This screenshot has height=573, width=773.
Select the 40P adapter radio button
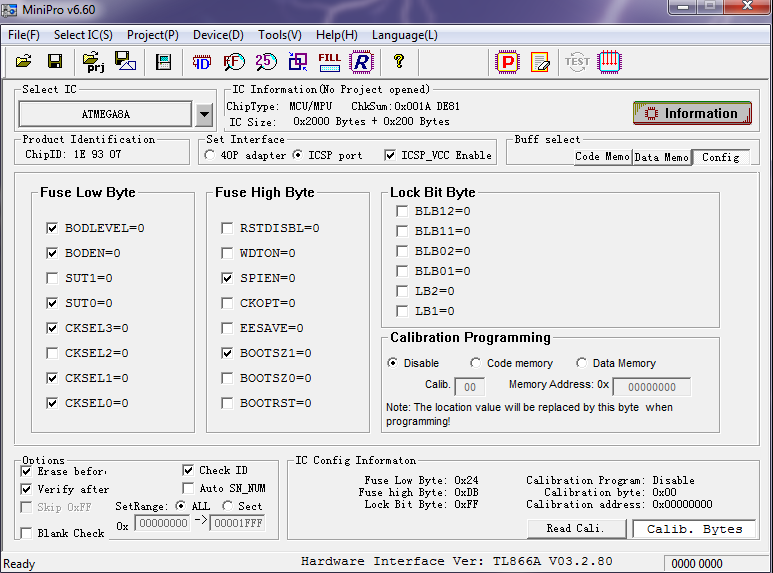pos(210,155)
